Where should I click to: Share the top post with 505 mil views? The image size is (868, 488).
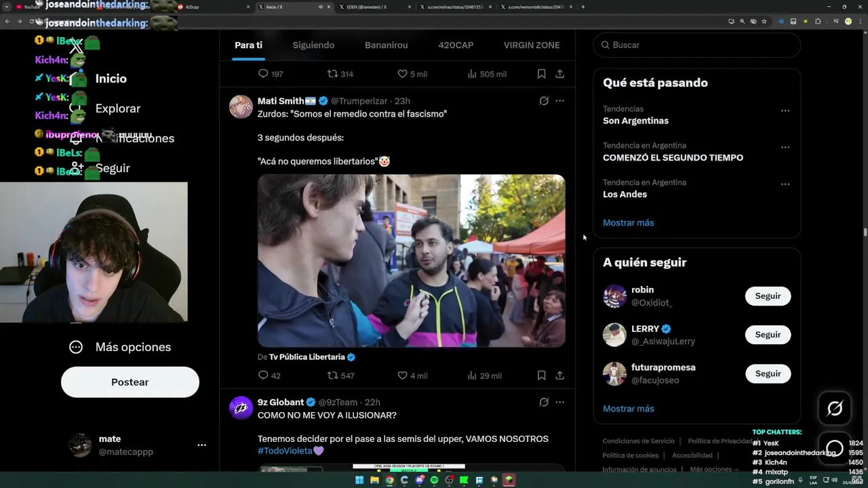coord(560,74)
